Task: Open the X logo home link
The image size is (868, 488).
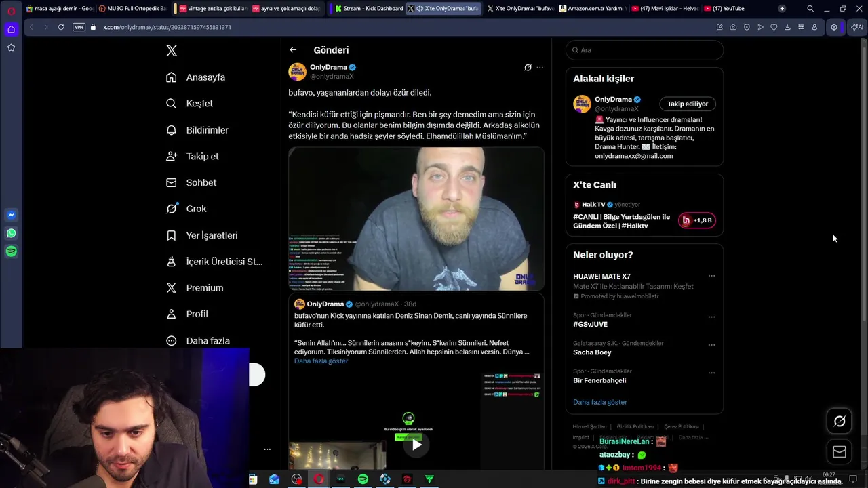Action: click(172, 51)
